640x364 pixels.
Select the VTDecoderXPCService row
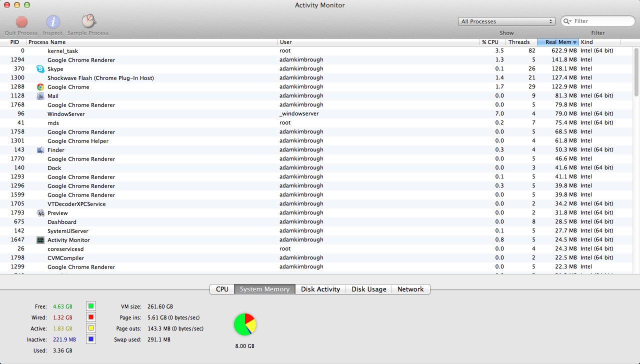coord(316,204)
